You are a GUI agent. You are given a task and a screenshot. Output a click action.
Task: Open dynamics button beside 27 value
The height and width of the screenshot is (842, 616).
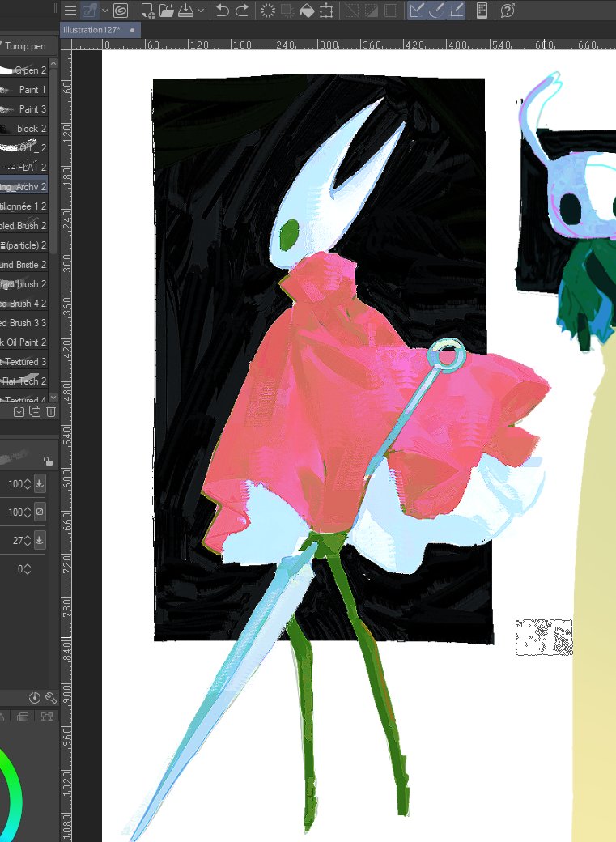(40, 540)
